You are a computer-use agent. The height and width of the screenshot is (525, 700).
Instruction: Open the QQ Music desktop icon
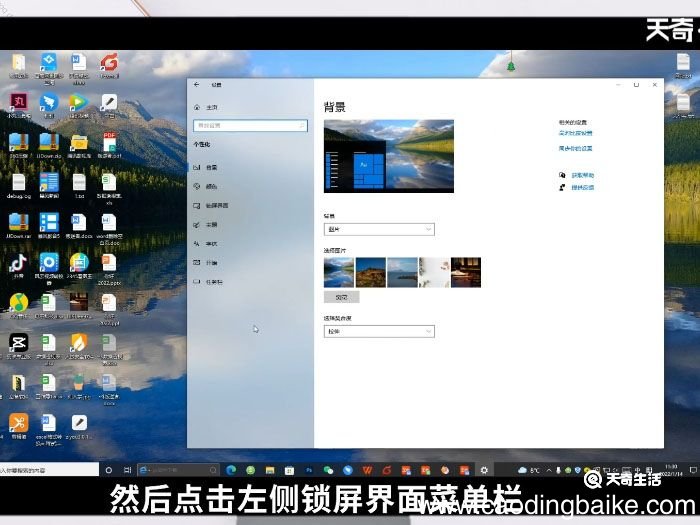tap(18, 304)
